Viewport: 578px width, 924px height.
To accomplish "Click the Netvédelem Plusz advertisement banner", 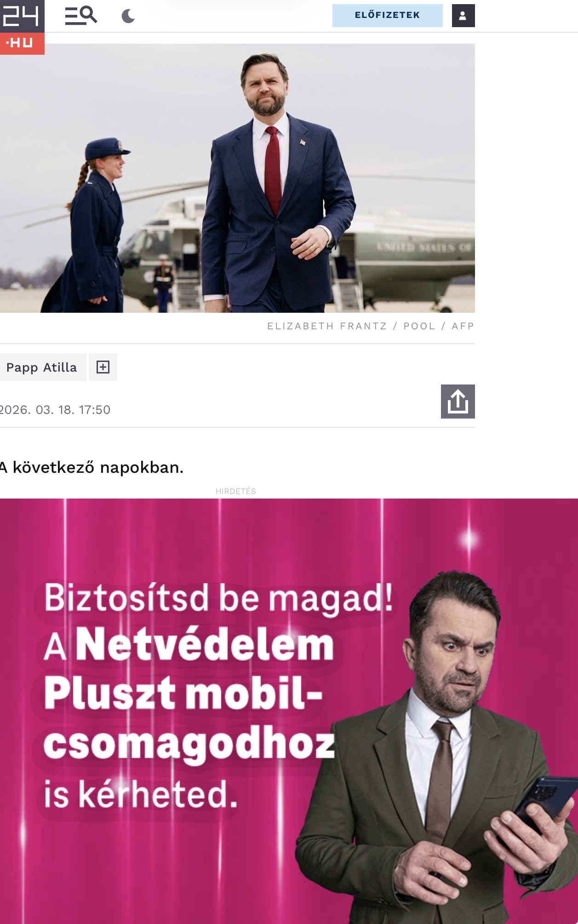I will 289,711.
